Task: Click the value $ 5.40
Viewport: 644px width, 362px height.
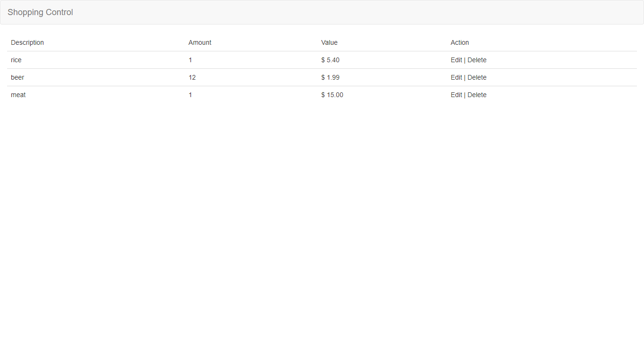Action: pos(330,60)
